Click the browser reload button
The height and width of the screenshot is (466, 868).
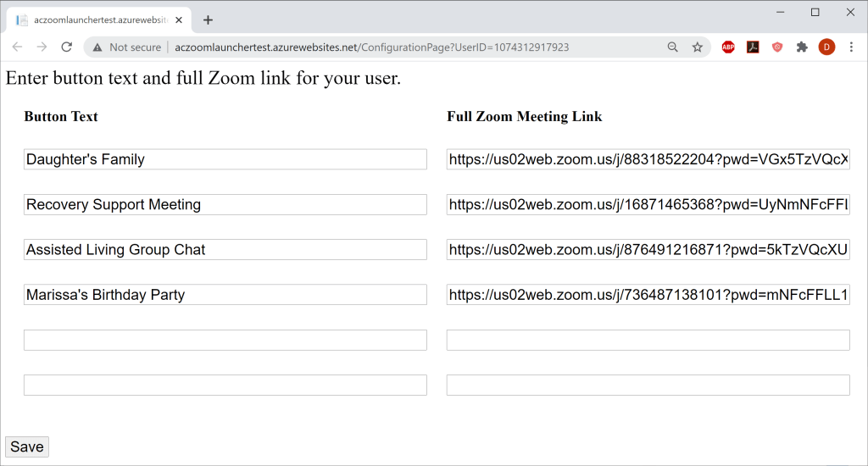pyautogui.click(x=66, y=47)
